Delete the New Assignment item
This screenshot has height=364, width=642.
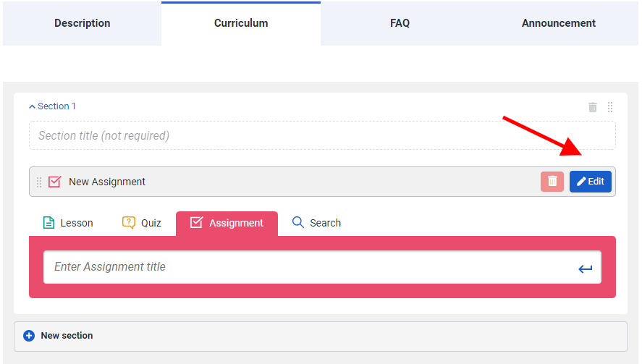point(552,182)
